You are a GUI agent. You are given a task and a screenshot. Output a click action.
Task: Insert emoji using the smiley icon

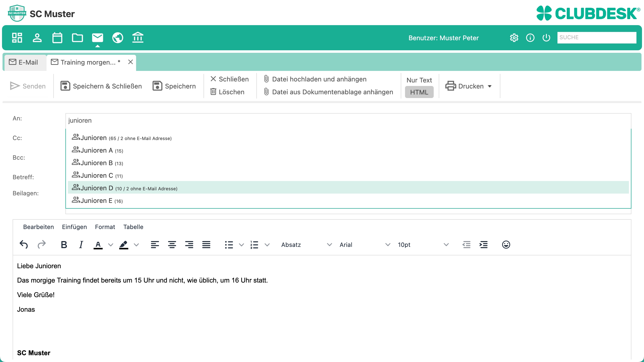[506, 245]
